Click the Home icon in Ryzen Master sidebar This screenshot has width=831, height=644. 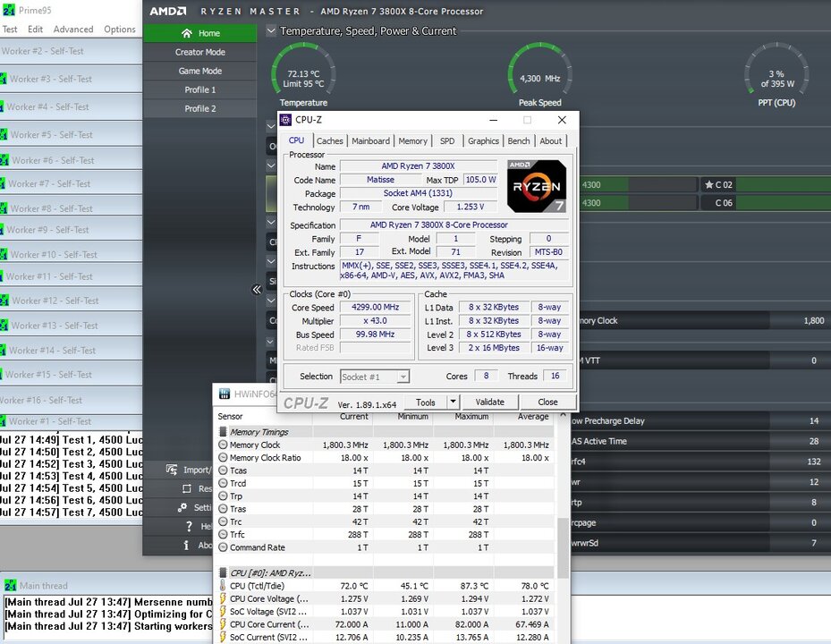(x=187, y=33)
